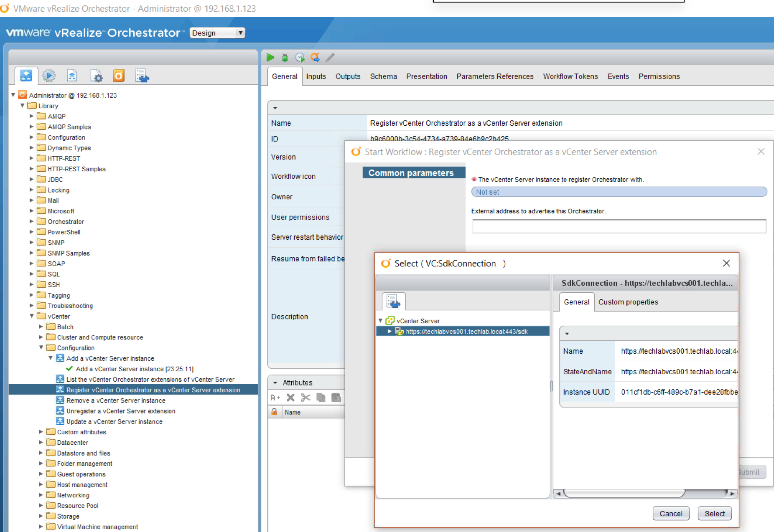Open the Actions document icon tab
Viewport: 774px width, 532px height.
point(72,76)
